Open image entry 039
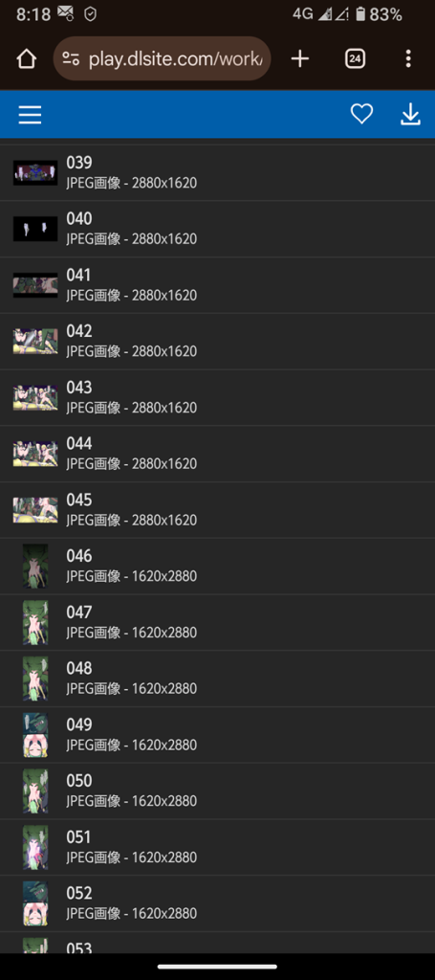Screen dimensions: 435x980 click(x=217, y=173)
